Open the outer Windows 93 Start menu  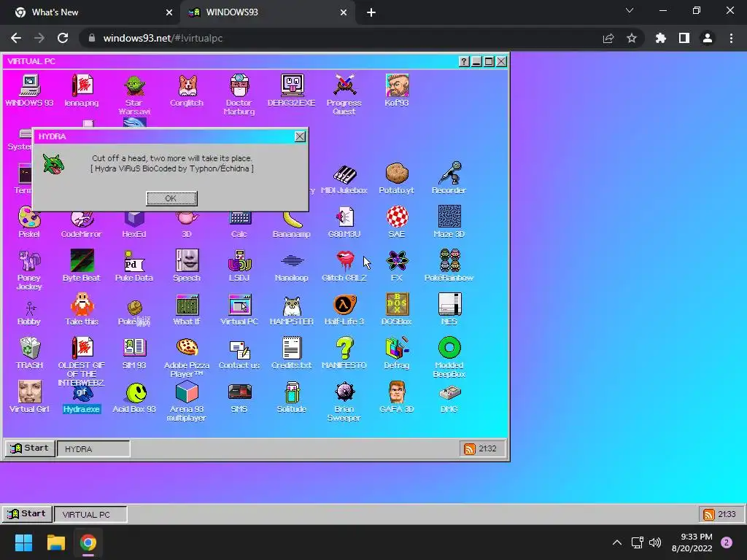[x=27, y=514]
